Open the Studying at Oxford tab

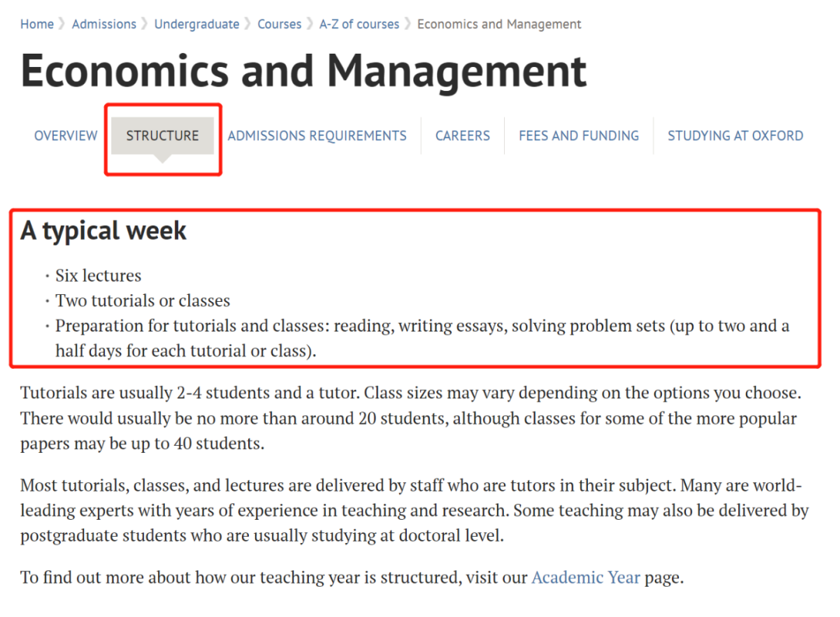[735, 135]
